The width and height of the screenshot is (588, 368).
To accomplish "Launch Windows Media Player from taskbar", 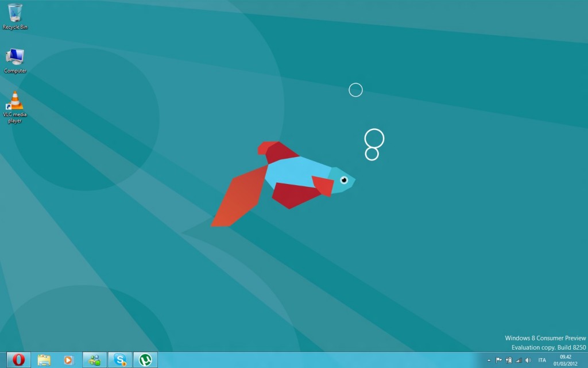I will (x=68, y=360).
